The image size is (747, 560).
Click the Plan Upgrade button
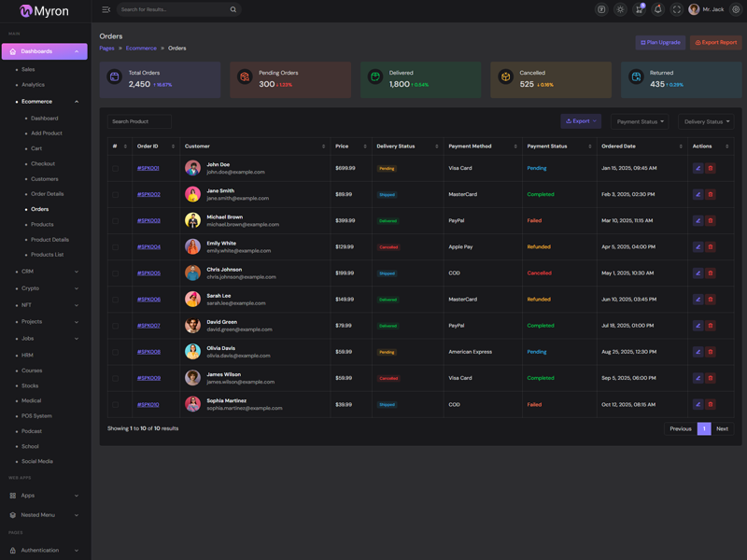pos(660,42)
